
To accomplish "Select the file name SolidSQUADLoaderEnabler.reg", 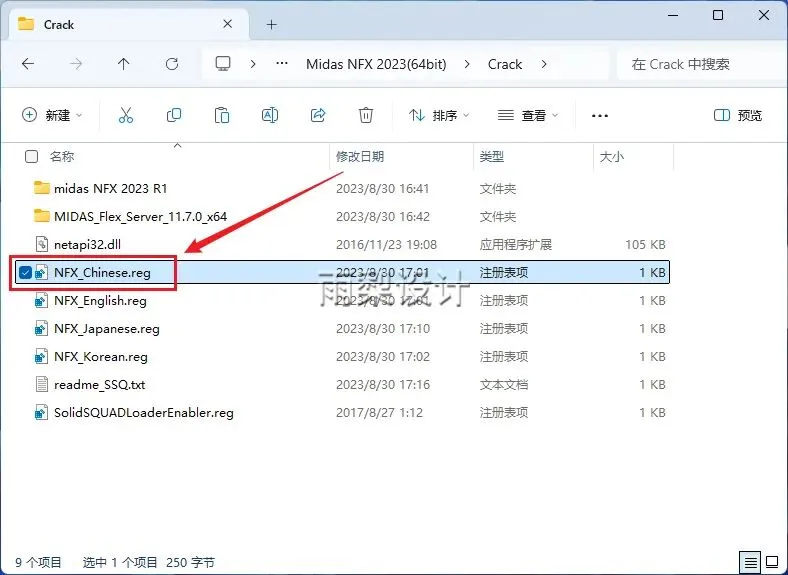I will [x=144, y=413].
